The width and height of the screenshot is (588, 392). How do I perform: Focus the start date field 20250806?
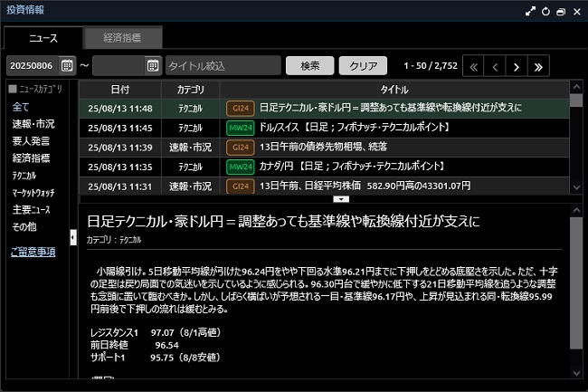pos(33,66)
